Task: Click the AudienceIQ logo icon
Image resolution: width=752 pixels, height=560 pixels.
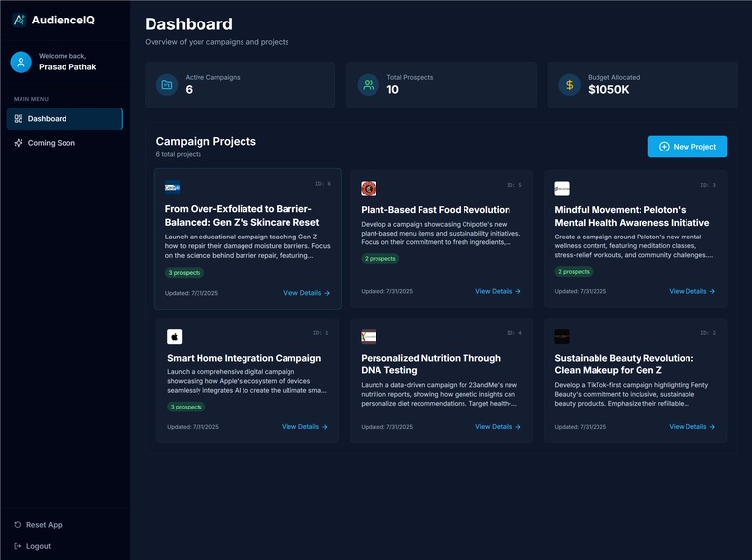Action: tap(20, 20)
